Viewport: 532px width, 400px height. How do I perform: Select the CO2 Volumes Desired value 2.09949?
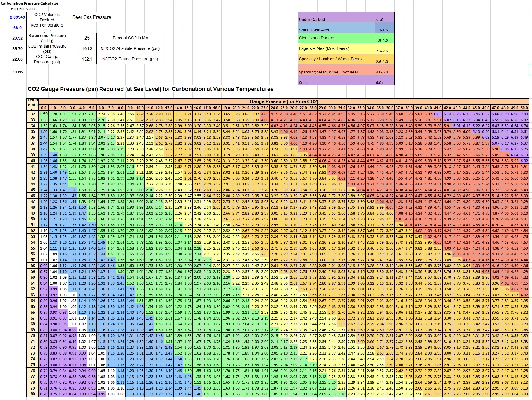(x=17, y=17)
